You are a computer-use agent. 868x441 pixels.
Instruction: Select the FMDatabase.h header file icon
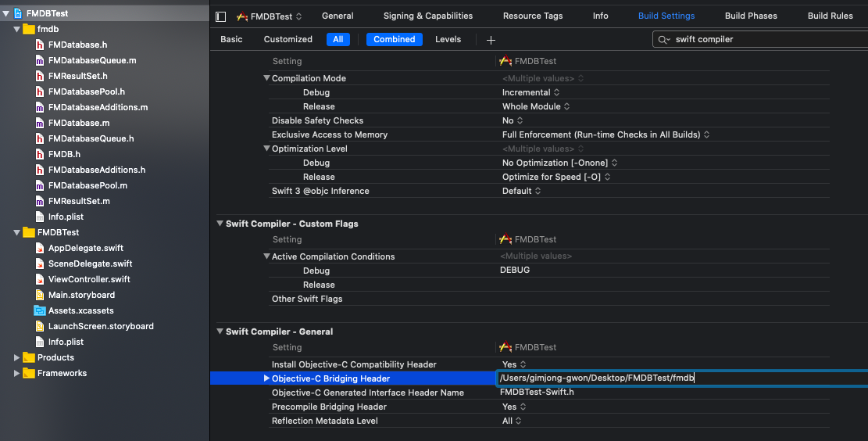tap(40, 45)
